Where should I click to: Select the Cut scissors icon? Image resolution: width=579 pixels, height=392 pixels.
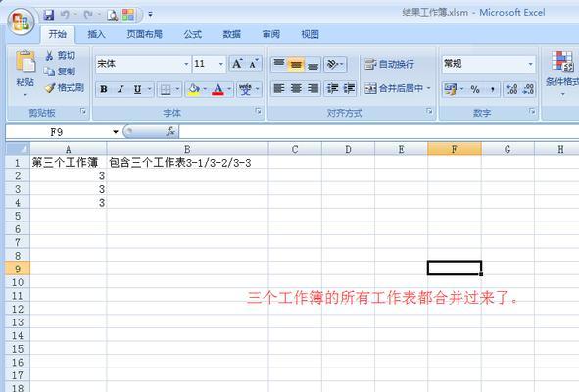[50, 56]
